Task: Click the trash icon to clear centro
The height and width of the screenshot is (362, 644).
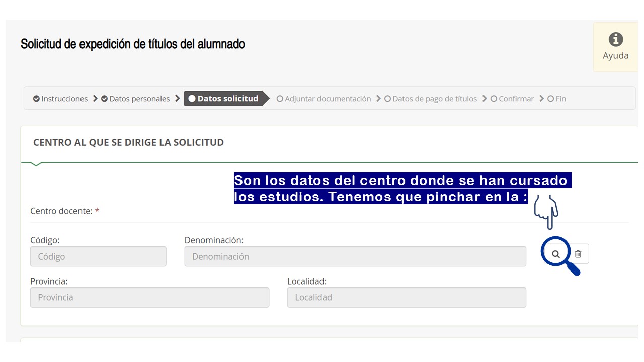Action: [578, 254]
